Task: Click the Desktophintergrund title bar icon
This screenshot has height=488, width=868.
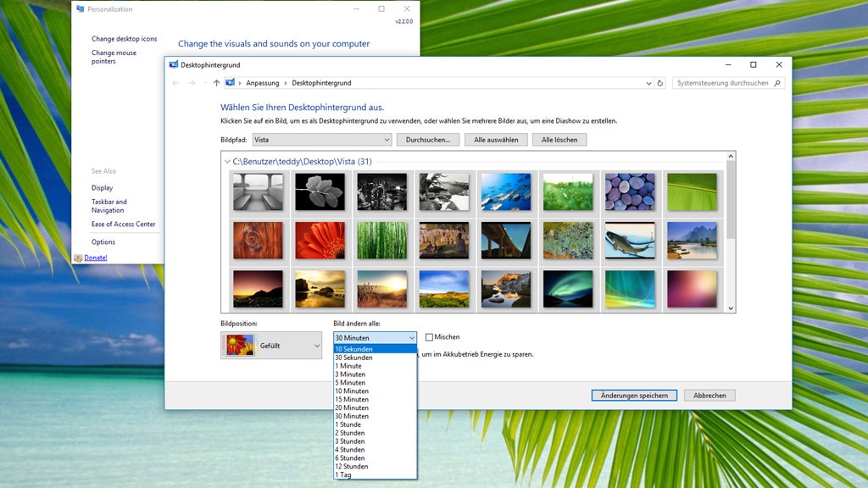Action: point(172,64)
